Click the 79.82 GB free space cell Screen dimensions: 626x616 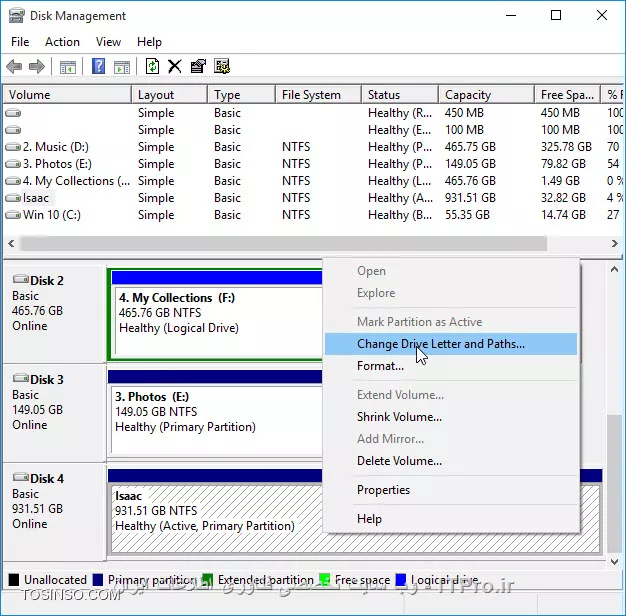tap(563, 164)
